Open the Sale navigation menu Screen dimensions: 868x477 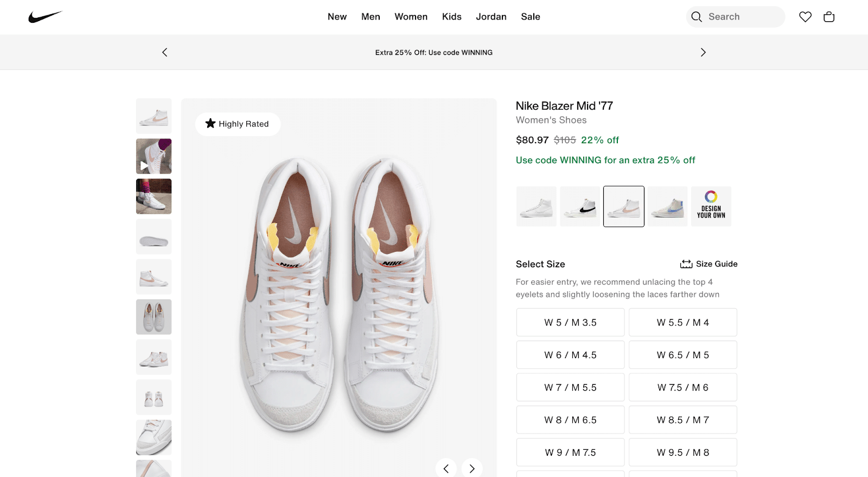(530, 17)
